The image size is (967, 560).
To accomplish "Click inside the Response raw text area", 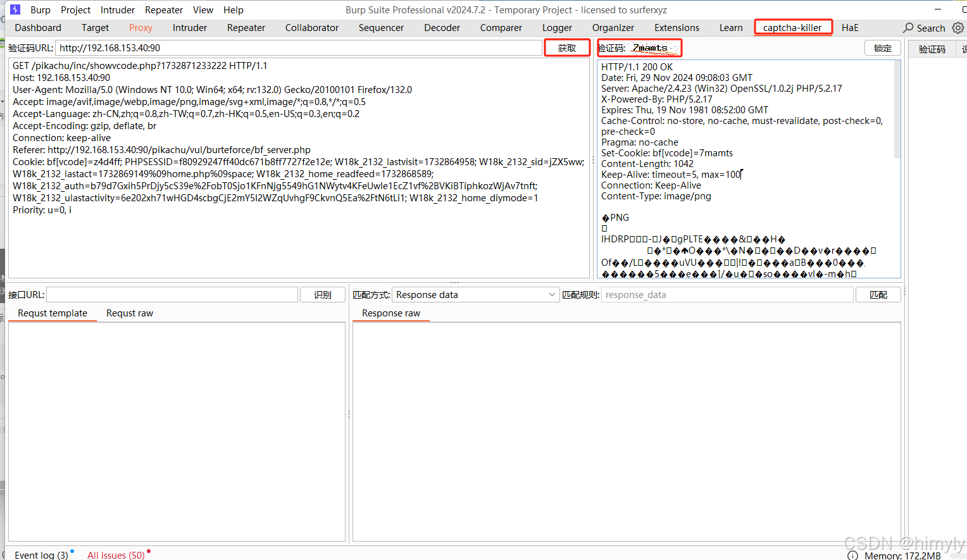I will click(x=627, y=432).
